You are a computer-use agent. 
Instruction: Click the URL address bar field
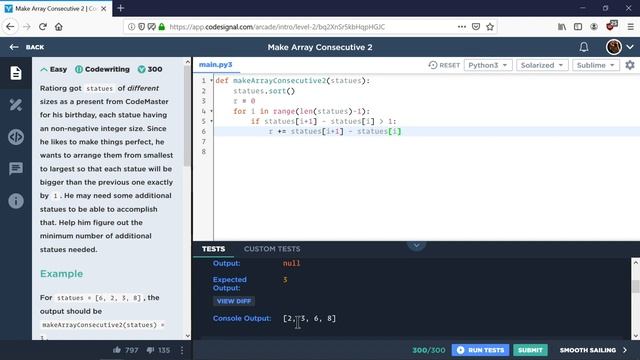311,27
